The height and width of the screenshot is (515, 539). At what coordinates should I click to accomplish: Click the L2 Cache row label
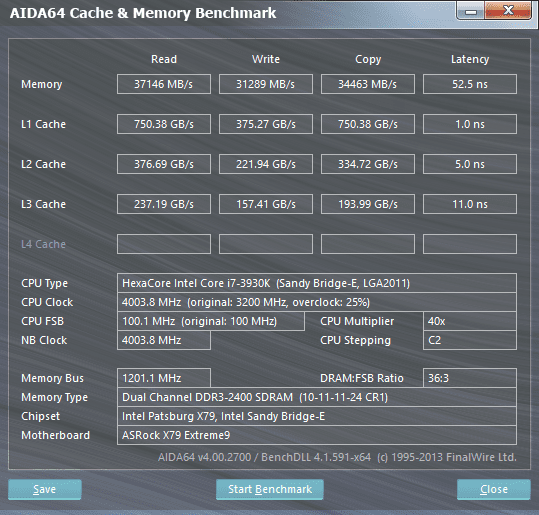point(43,164)
